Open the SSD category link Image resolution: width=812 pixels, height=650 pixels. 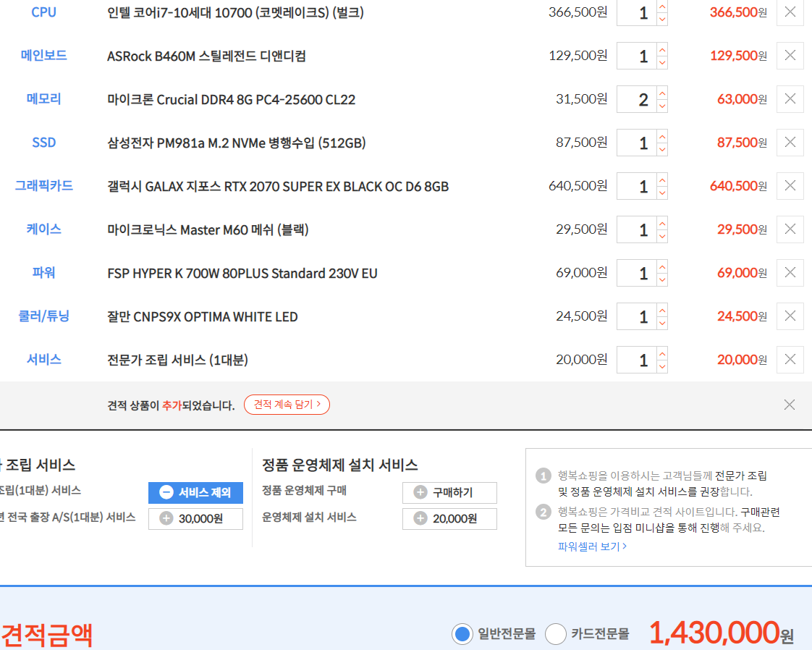click(43, 143)
